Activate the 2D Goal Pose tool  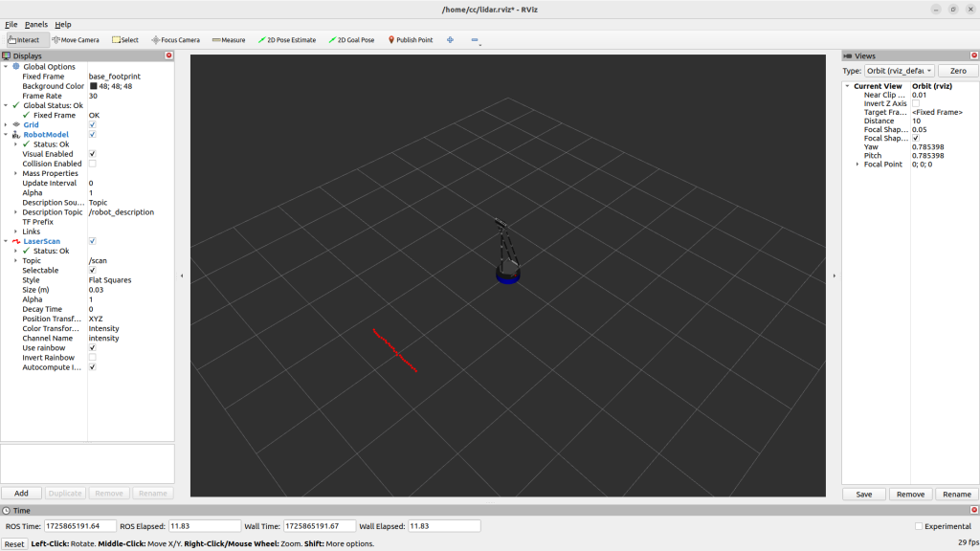click(351, 40)
